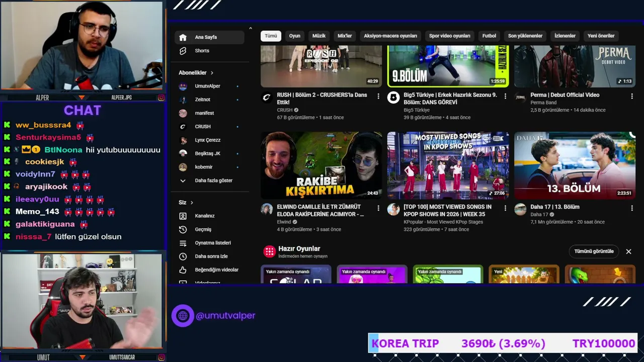Open the title "Perma | Debut Official Video"
The height and width of the screenshot is (362, 644).
tap(565, 95)
